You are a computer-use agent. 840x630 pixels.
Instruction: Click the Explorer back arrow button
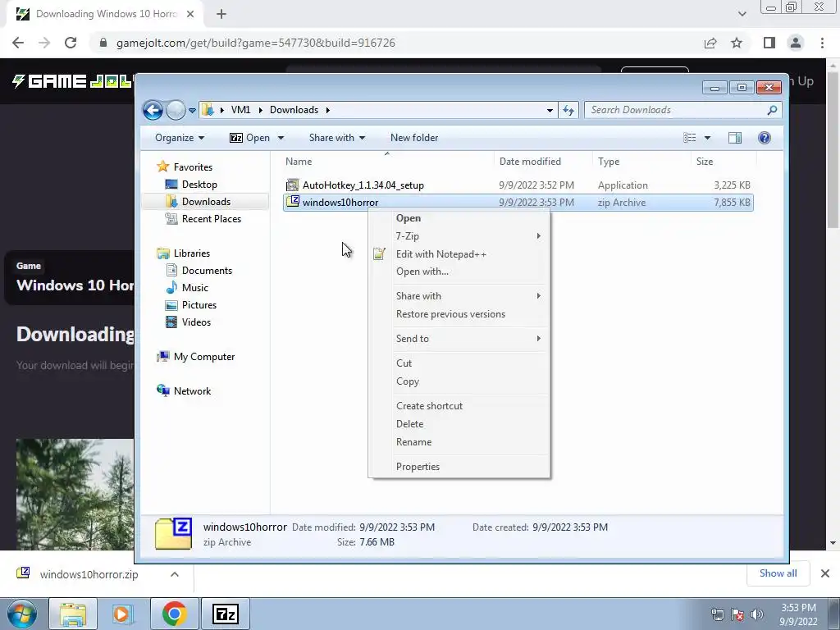point(153,111)
